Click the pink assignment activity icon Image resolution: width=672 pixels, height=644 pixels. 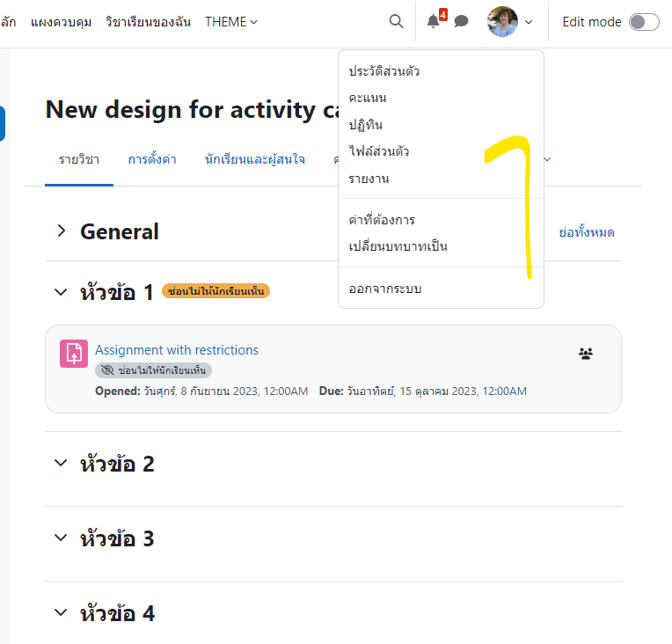[74, 354]
